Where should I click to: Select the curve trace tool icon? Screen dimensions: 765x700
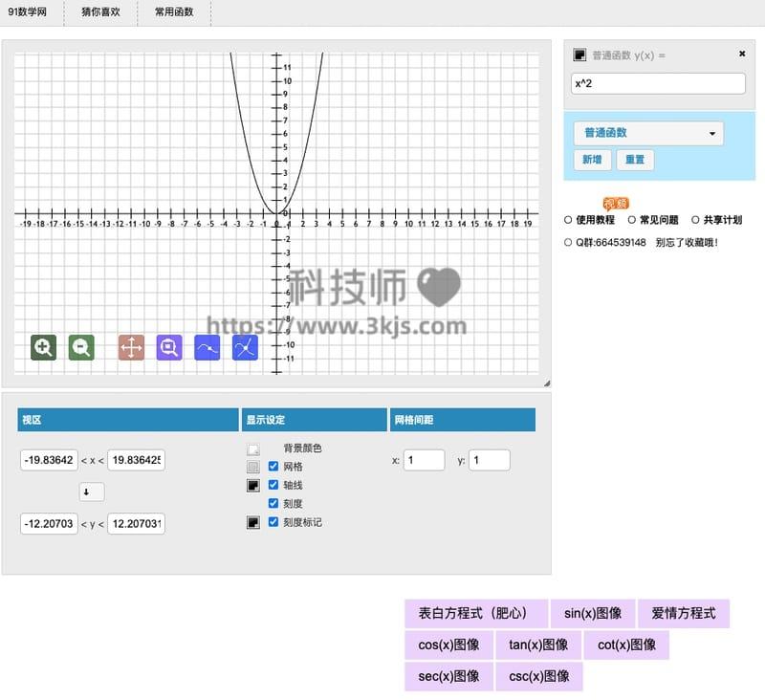pos(208,347)
